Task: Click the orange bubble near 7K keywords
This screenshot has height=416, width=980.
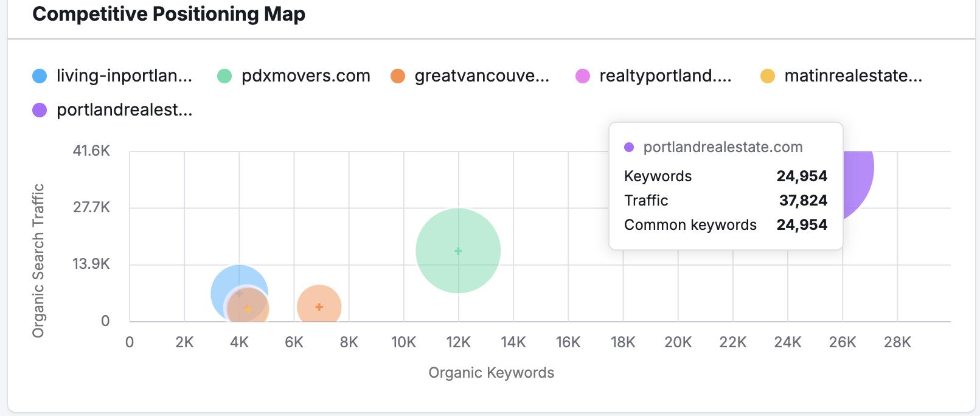Action: tap(319, 307)
